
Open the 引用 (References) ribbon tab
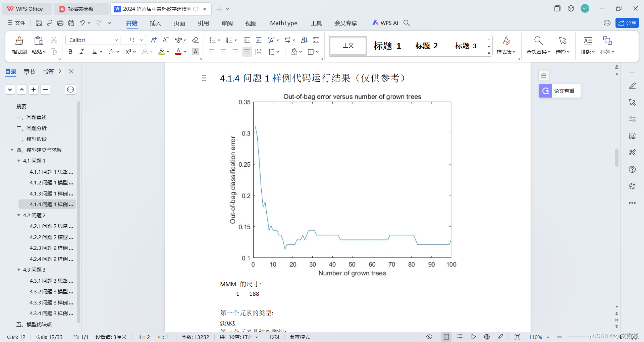point(203,23)
